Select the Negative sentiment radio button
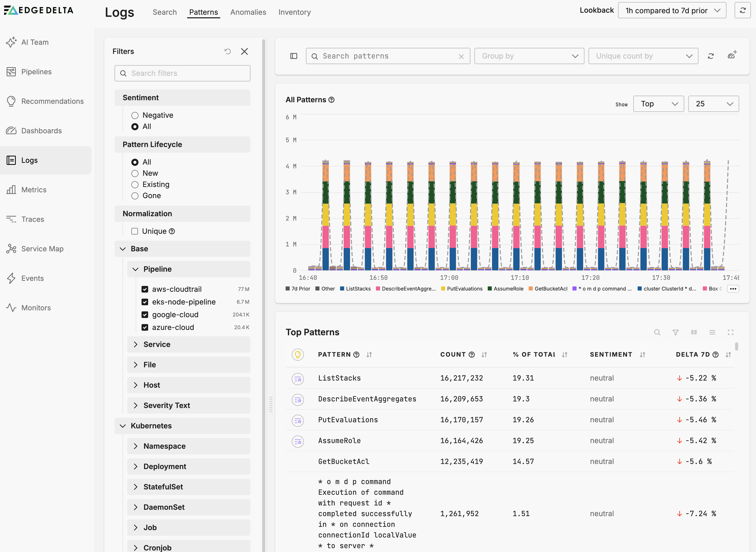This screenshot has width=756, height=552. [135, 115]
